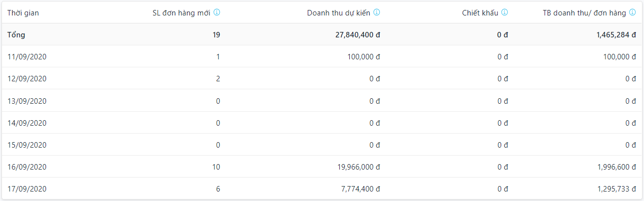Click info icon next to SL đơn hàng mới
This screenshot has width=644, height=201.
(217, 12)
